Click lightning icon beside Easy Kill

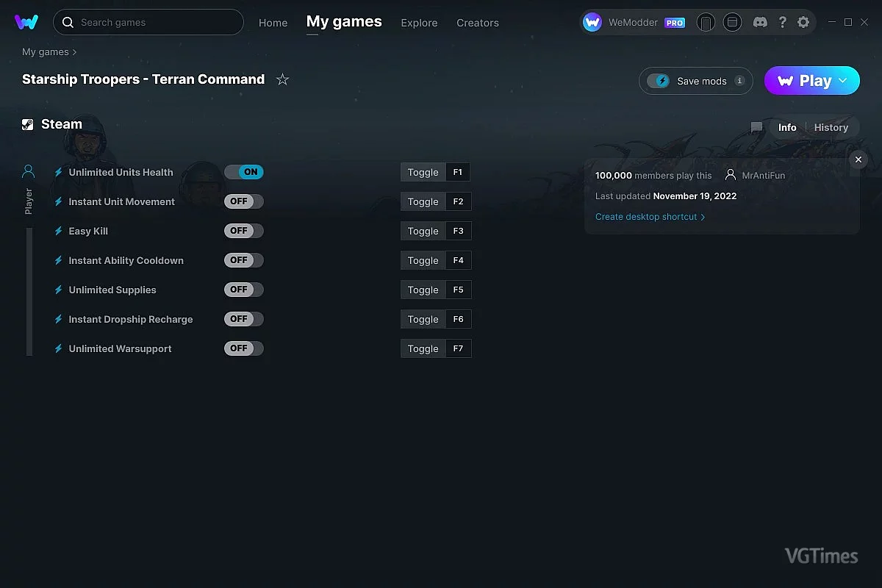click(x=59, y=232)
